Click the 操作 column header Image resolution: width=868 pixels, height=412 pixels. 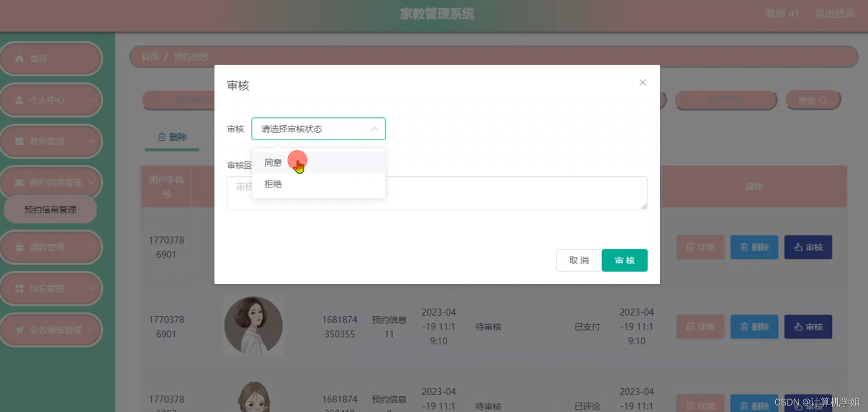click(754, 186)
